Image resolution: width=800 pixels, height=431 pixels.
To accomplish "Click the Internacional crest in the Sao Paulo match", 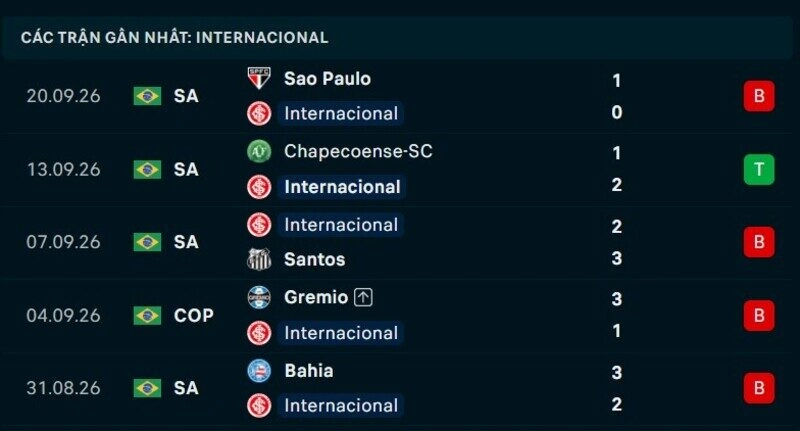I will pos(259,113).
